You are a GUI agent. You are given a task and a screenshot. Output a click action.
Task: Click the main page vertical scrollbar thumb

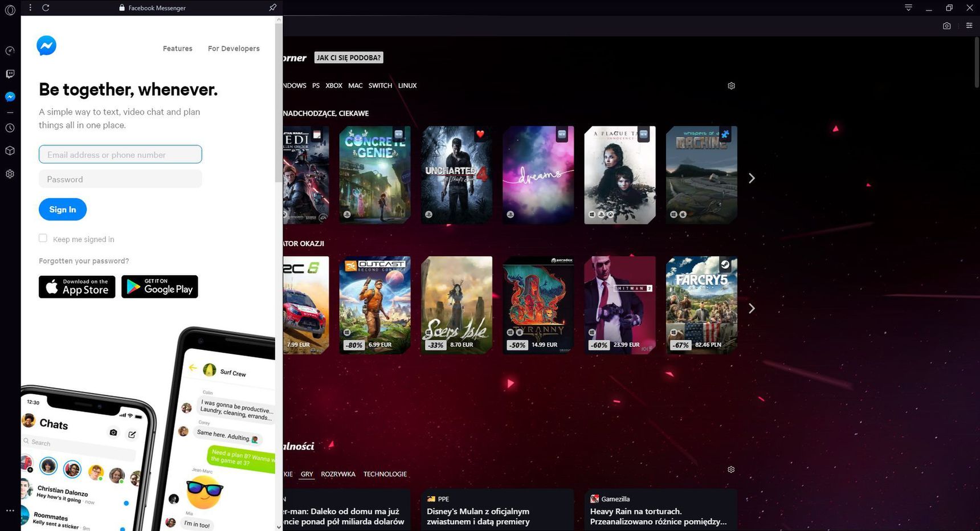[x=976, y=62]
